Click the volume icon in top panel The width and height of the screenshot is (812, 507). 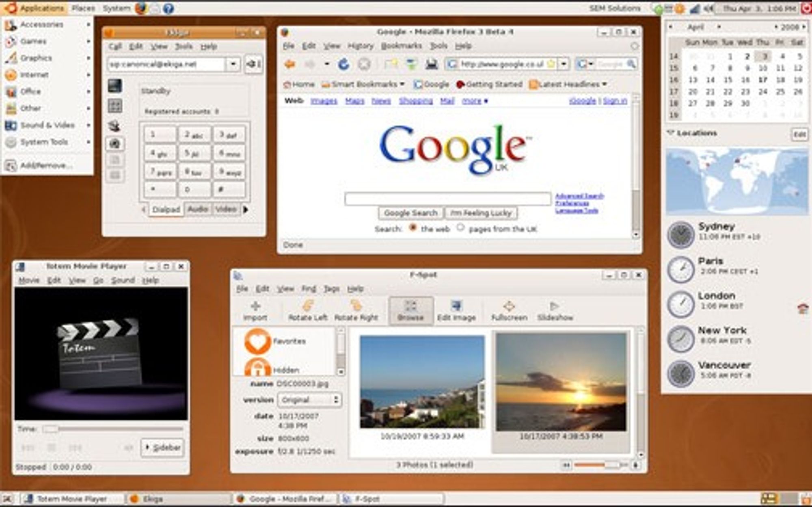pyautogui.click(x=708, y=8)
